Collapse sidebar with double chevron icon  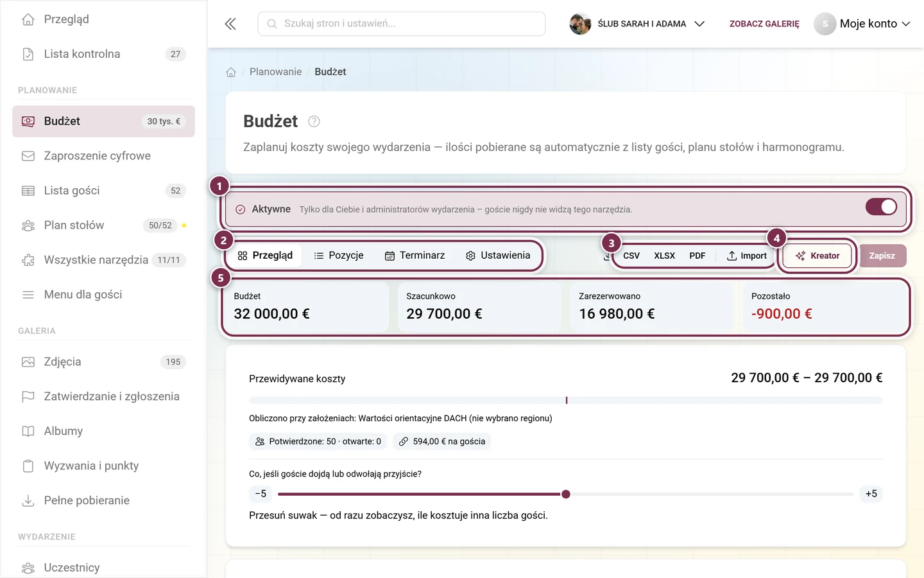pos(230,24)
